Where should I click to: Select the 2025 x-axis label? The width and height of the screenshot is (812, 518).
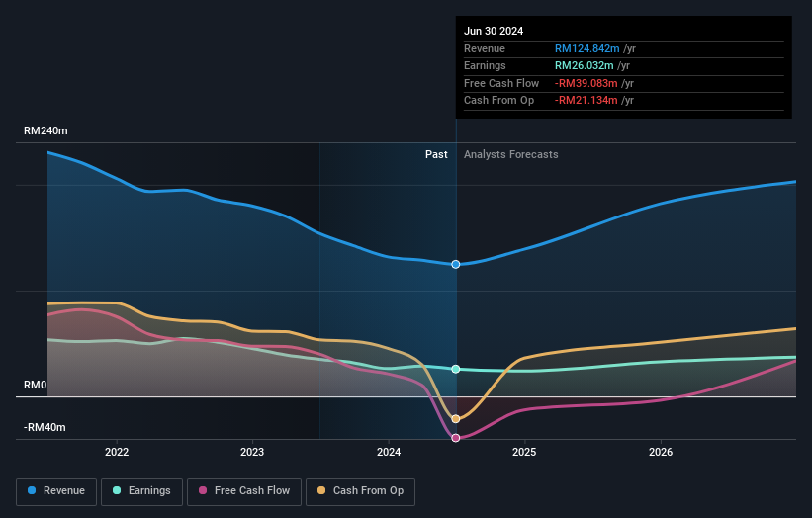(524, 452)
